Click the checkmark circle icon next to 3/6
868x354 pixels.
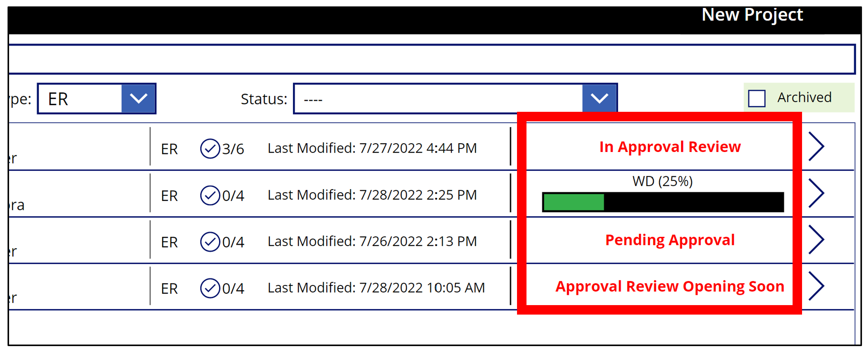click(210, 149)
